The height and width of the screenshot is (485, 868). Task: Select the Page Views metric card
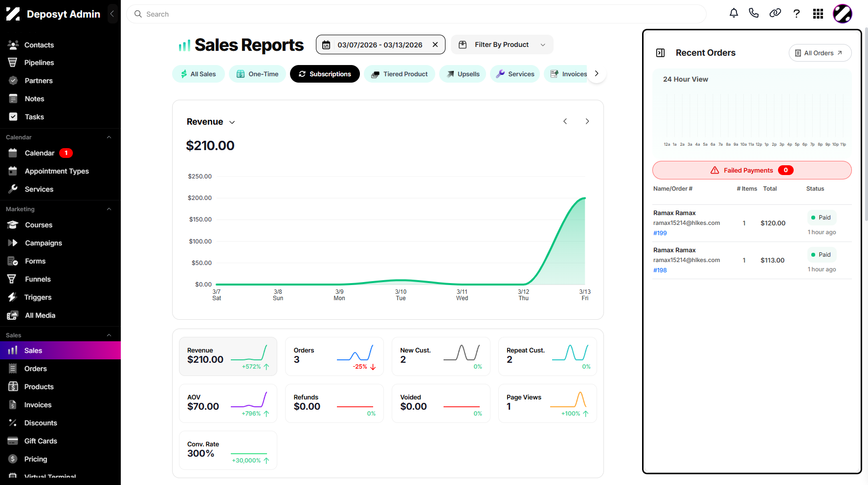pyautogui.click(x=548, y=403)
